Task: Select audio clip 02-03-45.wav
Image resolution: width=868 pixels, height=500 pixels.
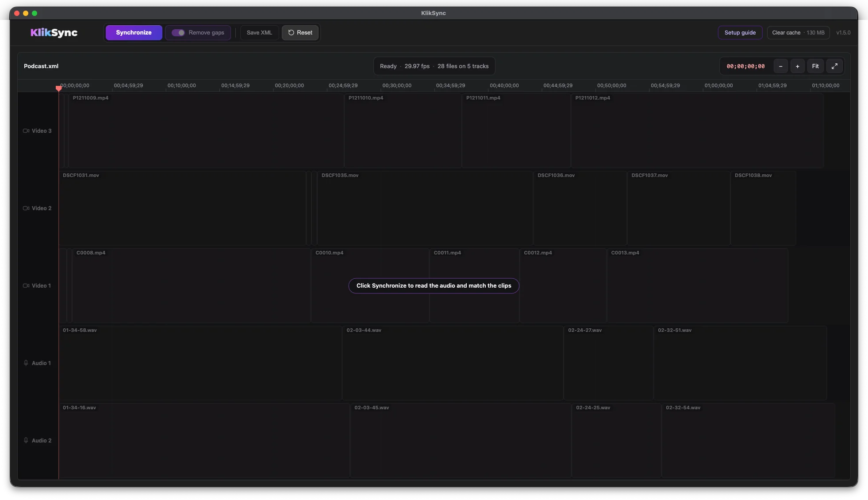Action: pyautogui.click(x=461, y=441)
